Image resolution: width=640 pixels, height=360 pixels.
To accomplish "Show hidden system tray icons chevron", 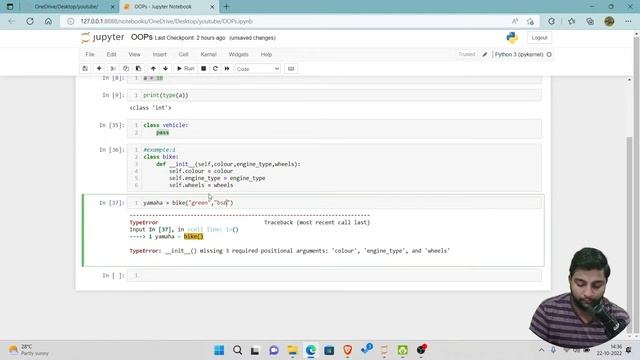I will click(541, 350).
